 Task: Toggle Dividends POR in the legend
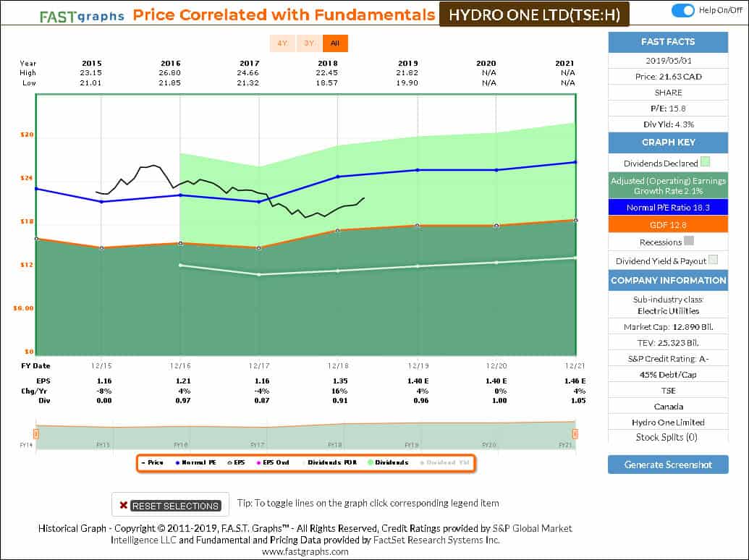click(332, 462)
